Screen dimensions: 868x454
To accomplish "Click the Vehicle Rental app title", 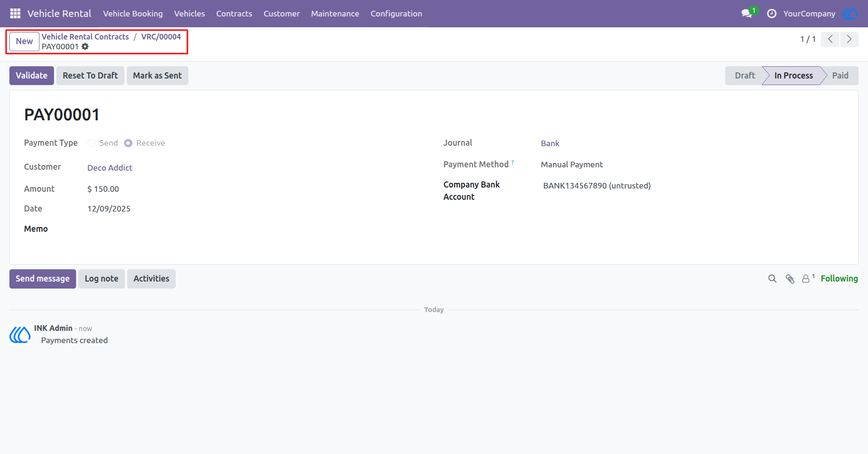I will 59,14.
